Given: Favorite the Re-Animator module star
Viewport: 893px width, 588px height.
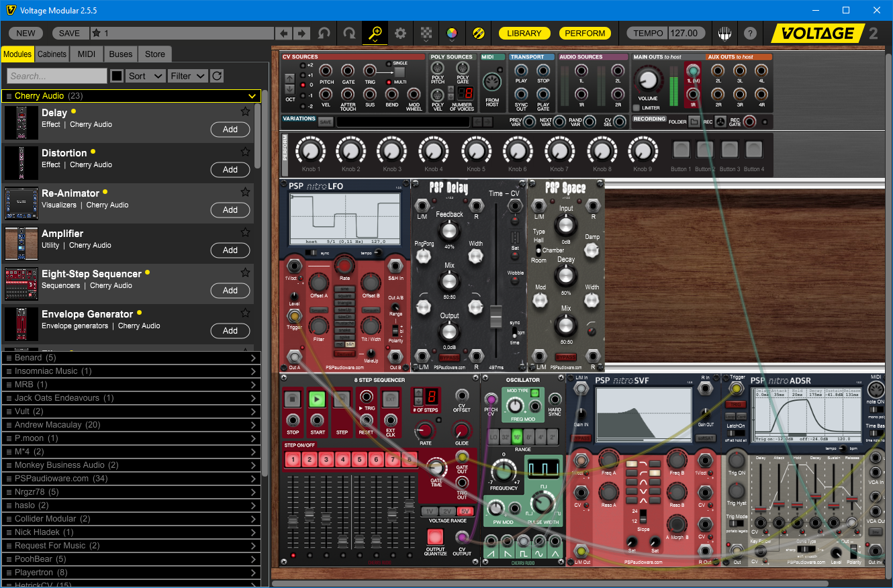Looking at the screenshot, I should click(245, 192).
